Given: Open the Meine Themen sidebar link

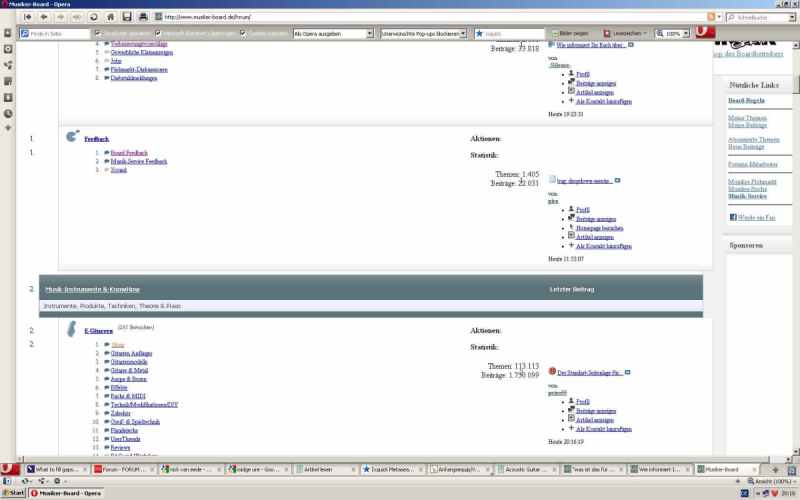Looking at the screenshot, I should coord(747,118).
